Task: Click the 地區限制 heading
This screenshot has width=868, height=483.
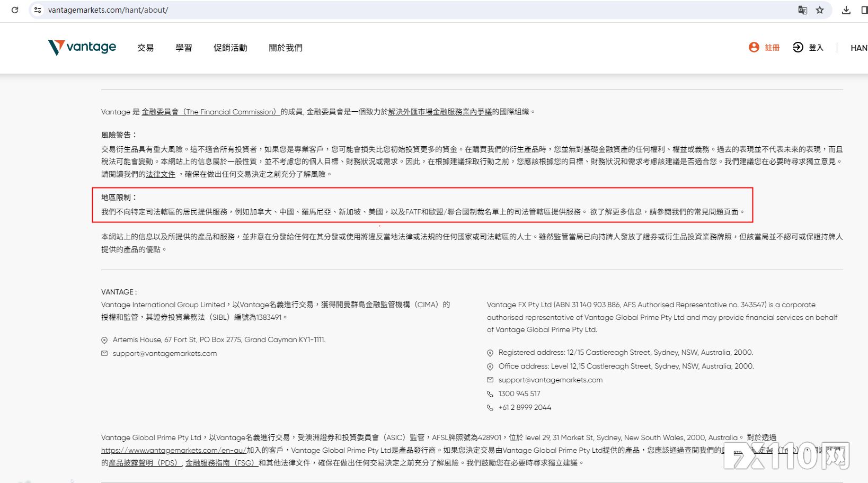Action: pos(119,198)
